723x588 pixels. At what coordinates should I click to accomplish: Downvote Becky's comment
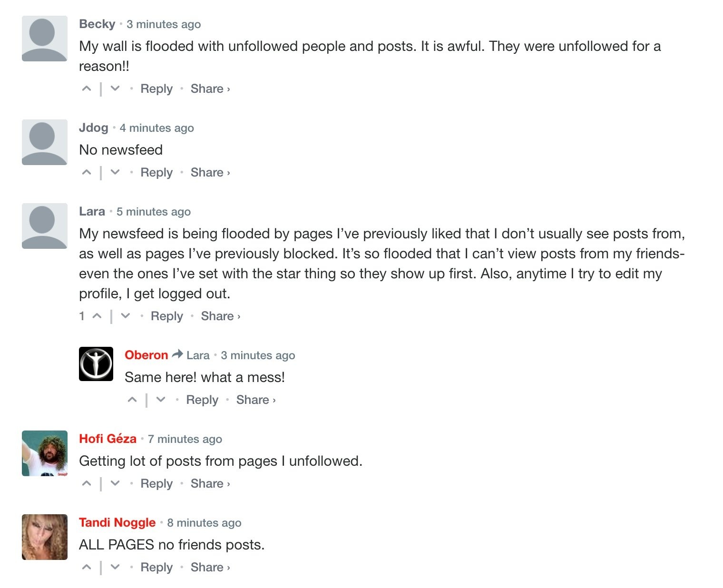115,88
